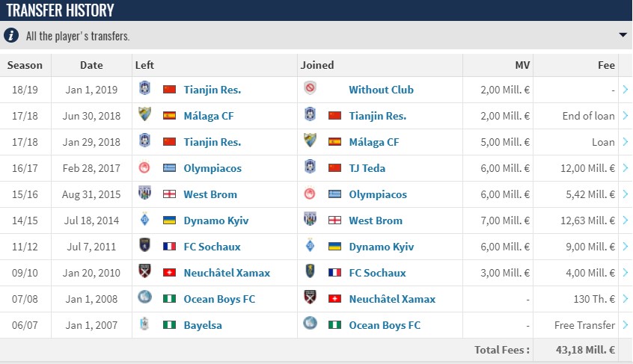The height and width of the screenshot is (364, 633).
Task: Click the Bayelsa club link
Action: pyautogui.click(x=203, y=325)
